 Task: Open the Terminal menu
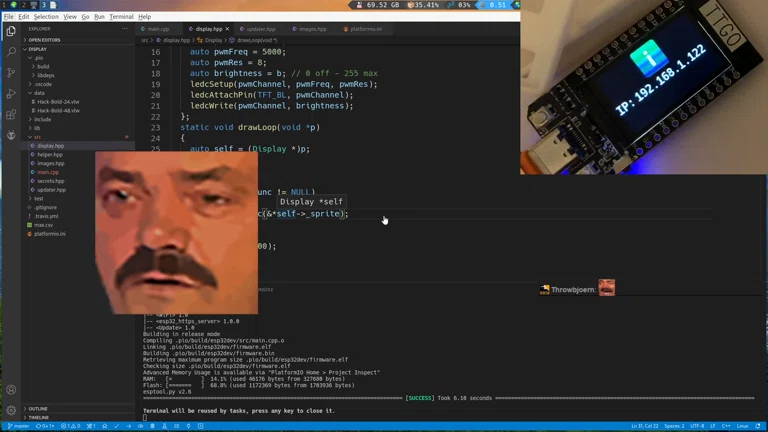click(121, 17)
